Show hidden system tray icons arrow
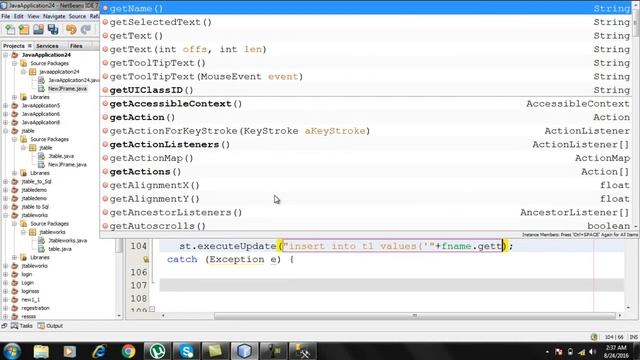The image size is (640, 360). coord(547,352)
